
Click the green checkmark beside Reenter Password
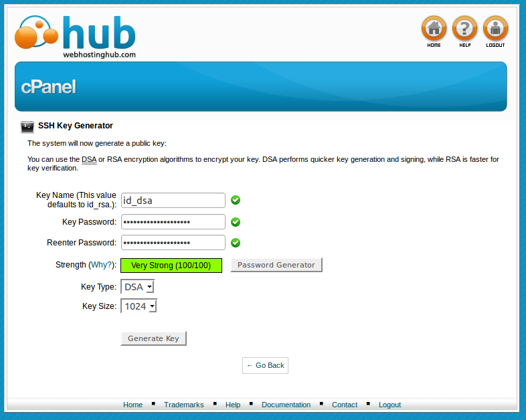[x=236, y=243]
